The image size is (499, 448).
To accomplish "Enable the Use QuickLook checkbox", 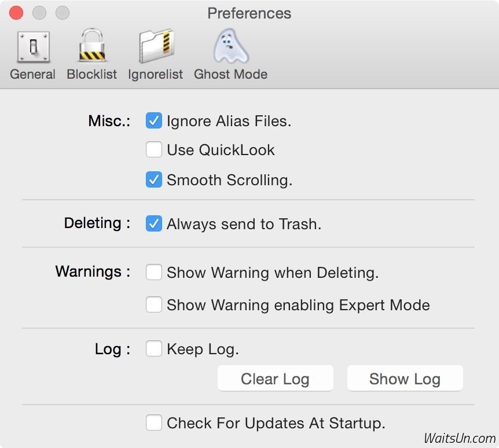I will [x=153, y=150].
